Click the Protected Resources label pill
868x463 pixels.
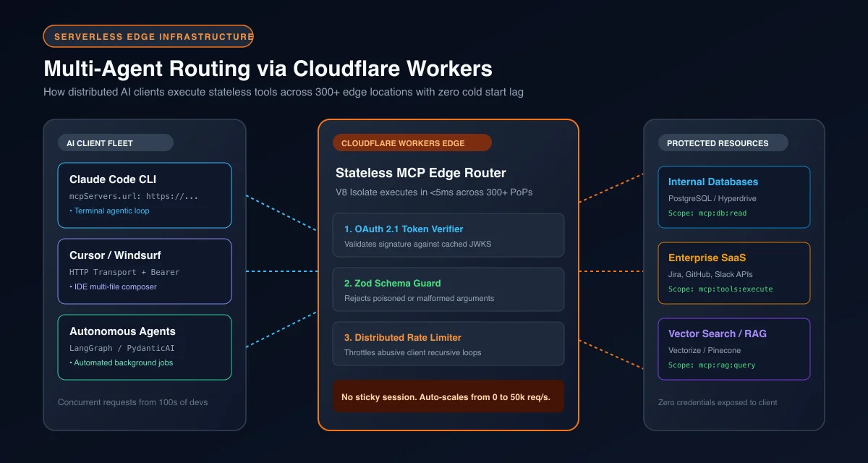point(723,143)
